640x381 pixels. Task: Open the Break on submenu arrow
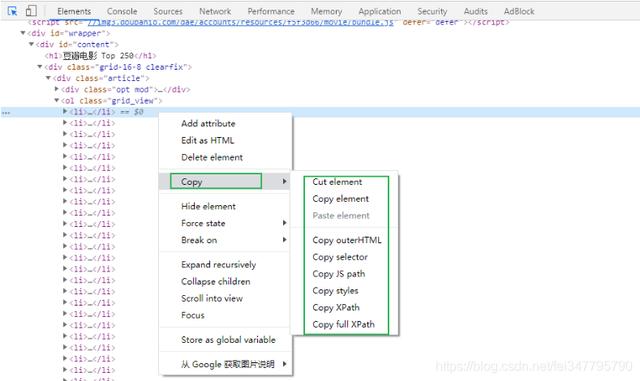[284, 240]
